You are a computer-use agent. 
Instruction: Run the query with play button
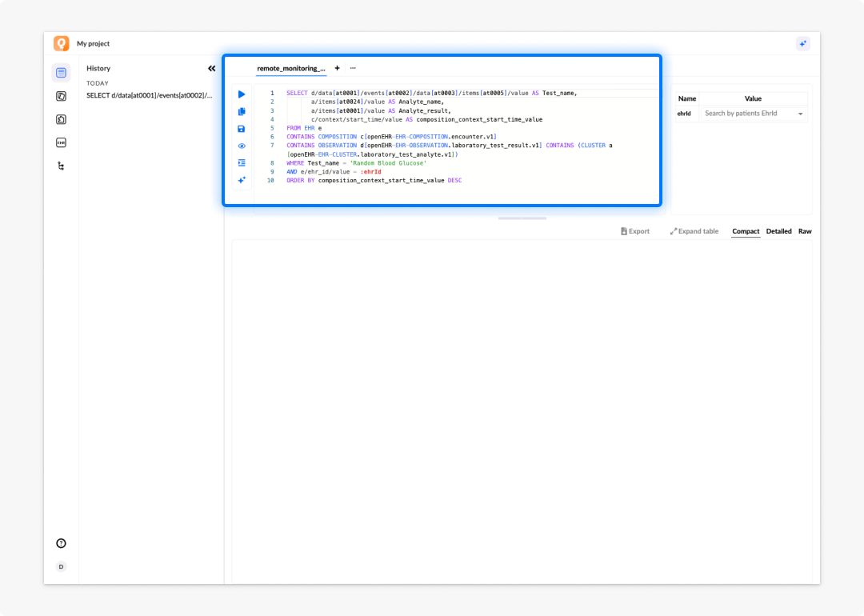tap(242, 94)
